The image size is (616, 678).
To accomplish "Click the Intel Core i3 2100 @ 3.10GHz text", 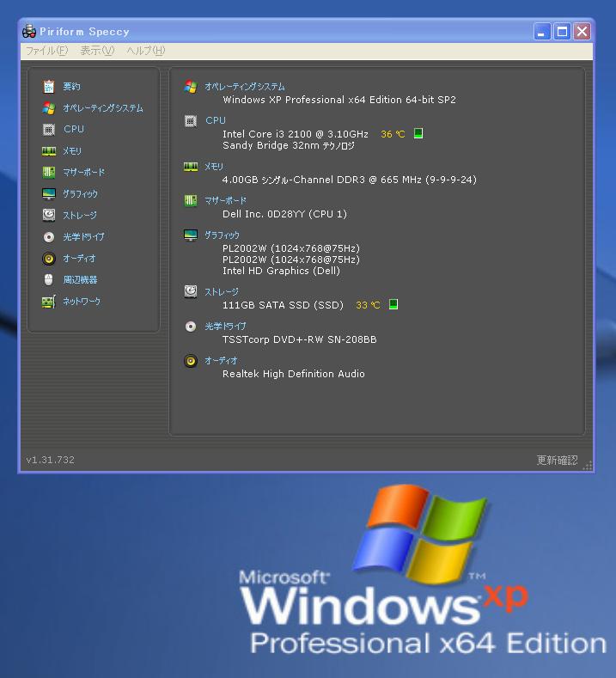I will [296, 134].
